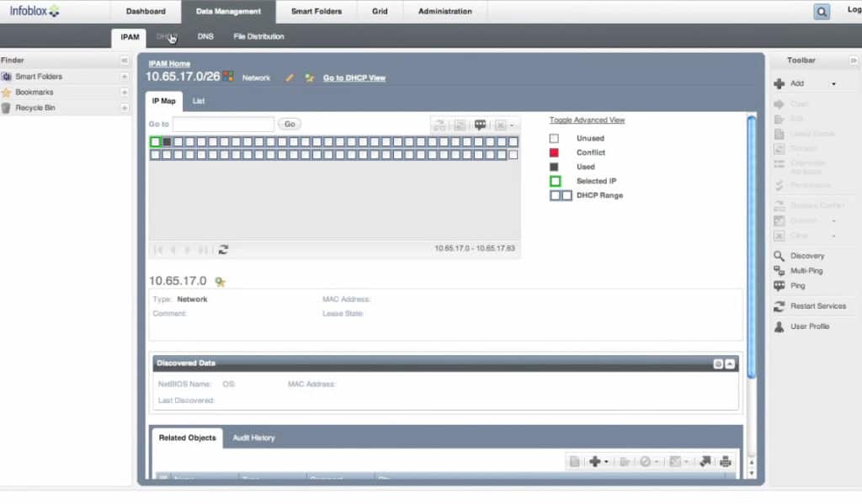Switch to the DNS sub-tab
Image resolution: width=862 pixels, height=504 pixels.
coord(205,37)
